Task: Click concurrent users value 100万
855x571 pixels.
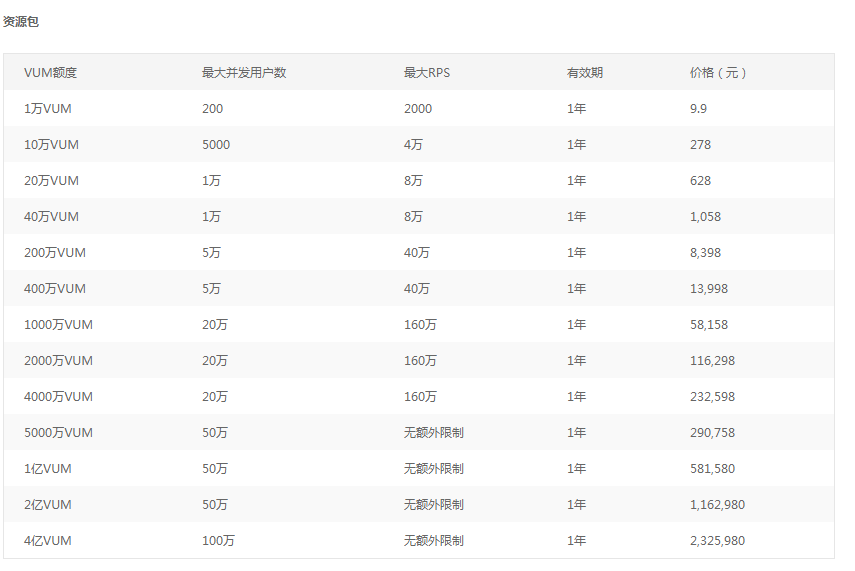Action: (x=218, y=540)
